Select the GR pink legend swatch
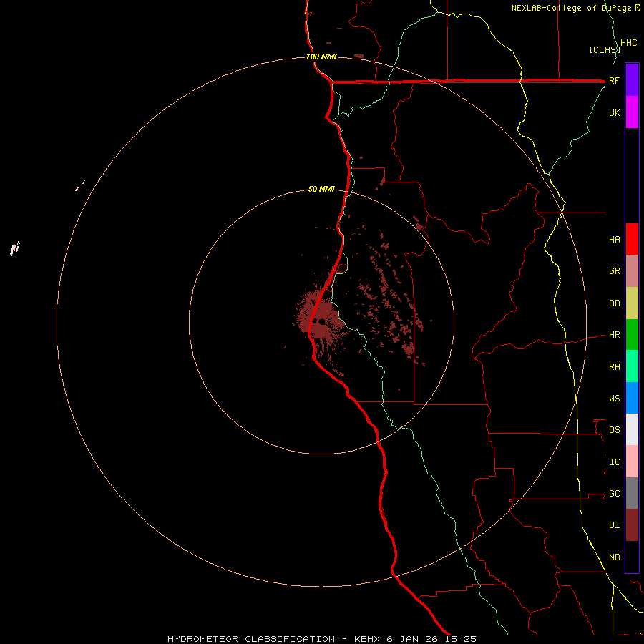The height and width of the screenshot is (644, 644). coord(632,271)
